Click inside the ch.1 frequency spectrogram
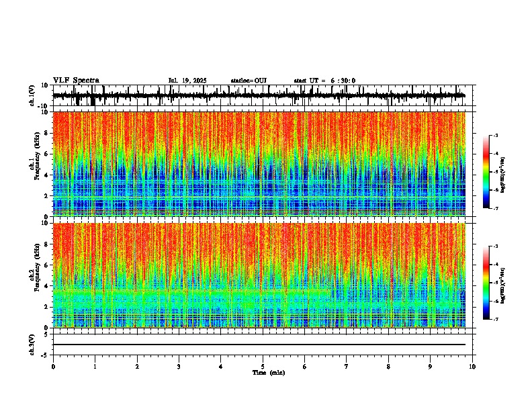Viewport: 532px width, 411px height. coord(259,164)
